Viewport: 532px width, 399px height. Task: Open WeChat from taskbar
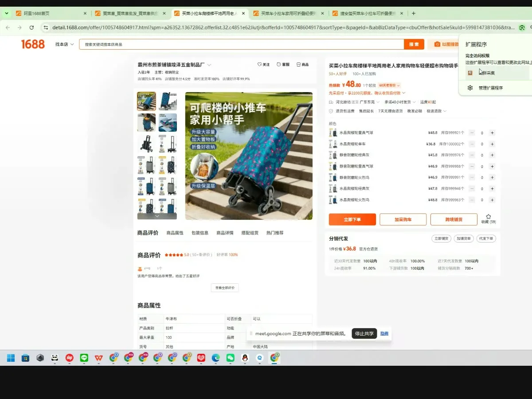[x=230, y=358]
